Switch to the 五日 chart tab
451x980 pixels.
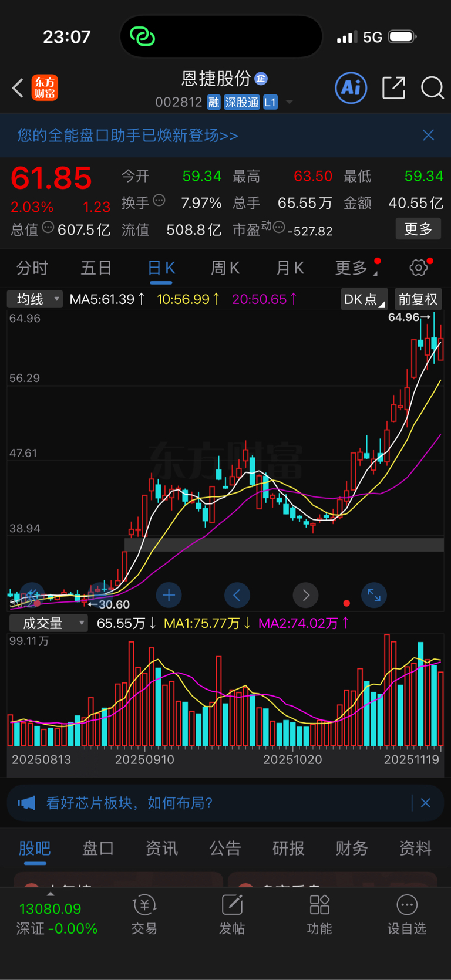point(96,268)
